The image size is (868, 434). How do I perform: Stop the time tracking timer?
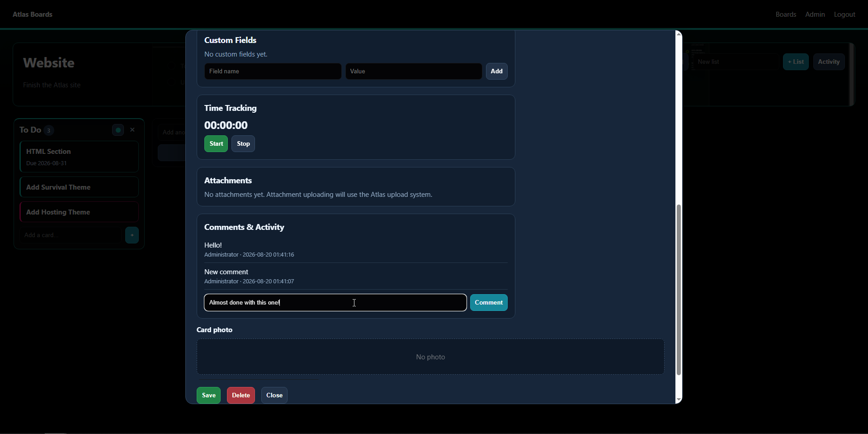243,143
